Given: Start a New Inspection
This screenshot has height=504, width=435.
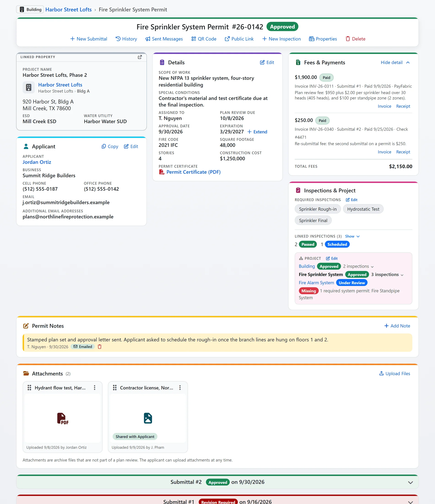Looking at the screenshot, I should pyautogui.click(x=281, y=39).
